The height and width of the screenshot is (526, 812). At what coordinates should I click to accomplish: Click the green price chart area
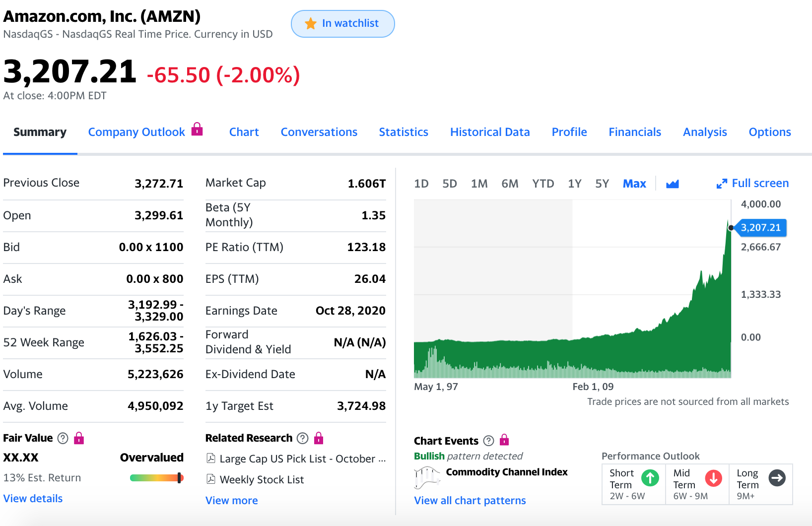tap(572, 289)
